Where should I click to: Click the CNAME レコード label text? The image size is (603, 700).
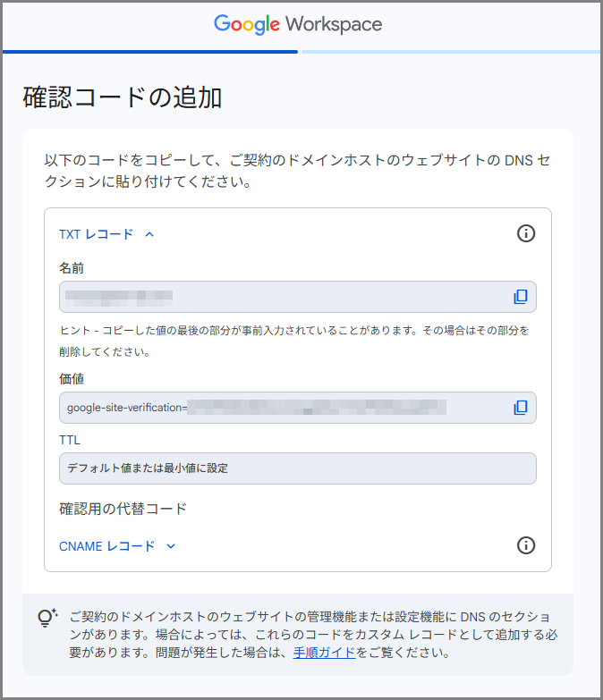pyautogui.click(x=106, y=546)
